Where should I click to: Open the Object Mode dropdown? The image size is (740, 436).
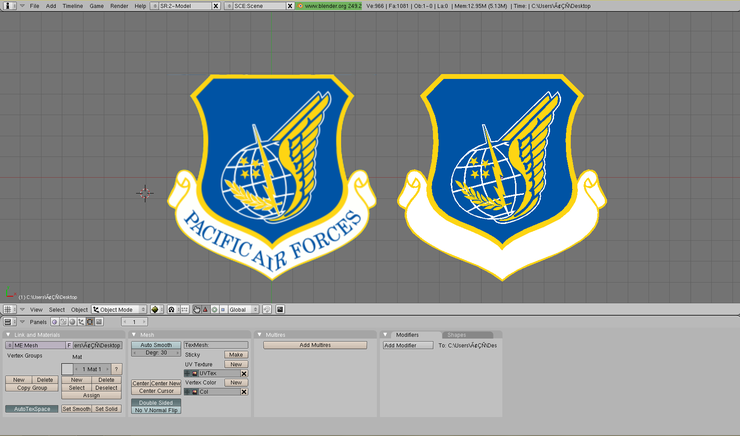(119, 310)
